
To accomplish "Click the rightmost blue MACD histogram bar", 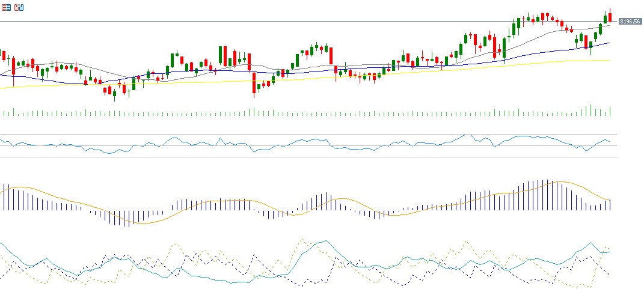I will tap(610, 204).
